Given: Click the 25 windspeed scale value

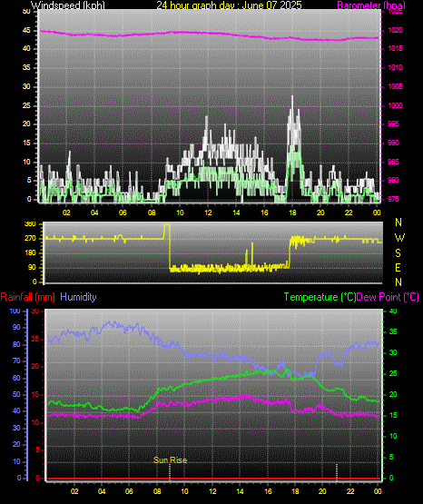Looking at the screenshot, I should [26, 105].
